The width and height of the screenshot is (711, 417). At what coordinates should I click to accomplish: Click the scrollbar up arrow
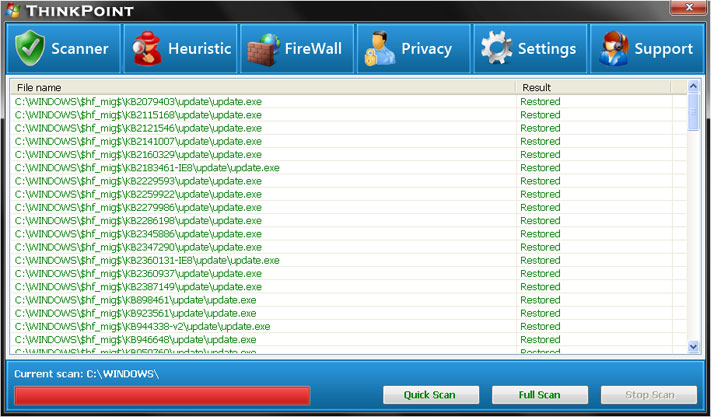click(x=694, y=88)
